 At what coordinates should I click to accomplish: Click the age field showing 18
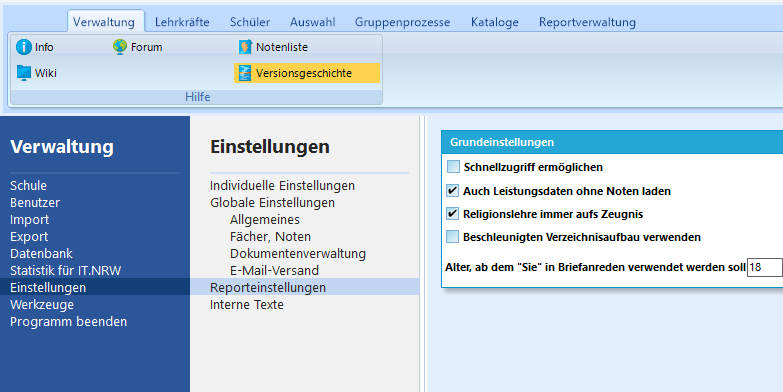tap(764, 267)
